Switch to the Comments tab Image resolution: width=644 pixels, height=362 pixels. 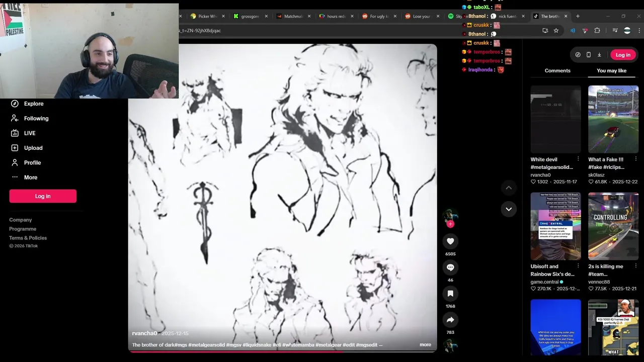coord(557,71)
